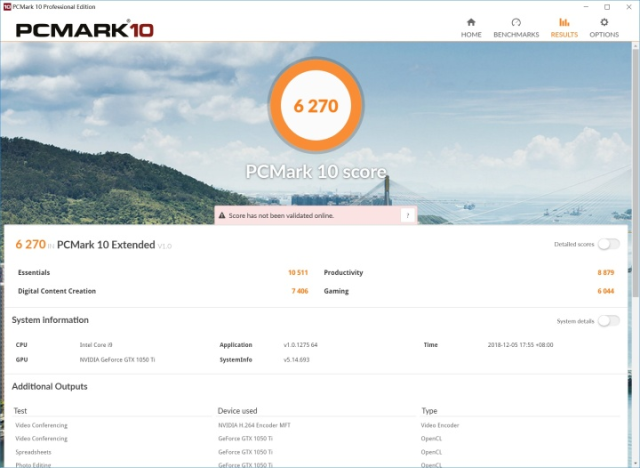Click the PCMark 10 logo
This screenshot has height=468, width=640.
coord(84,30)
